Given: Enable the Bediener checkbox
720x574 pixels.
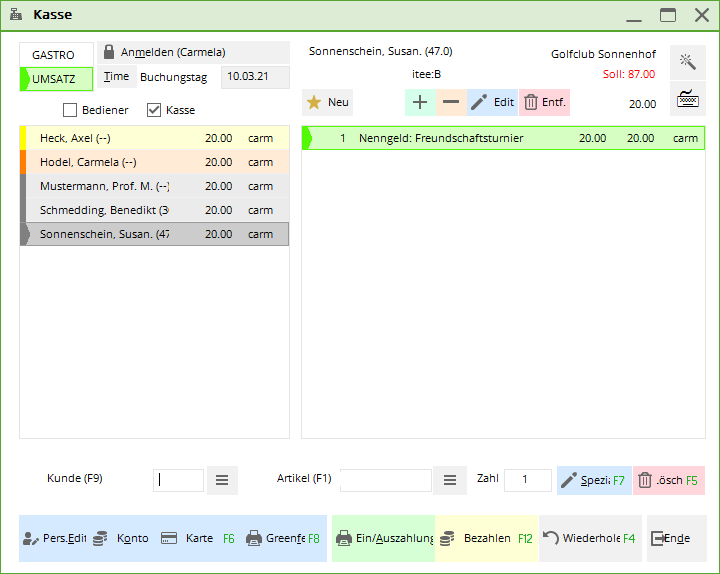Looking at the screenshot, I should click(x=70, y=110).
